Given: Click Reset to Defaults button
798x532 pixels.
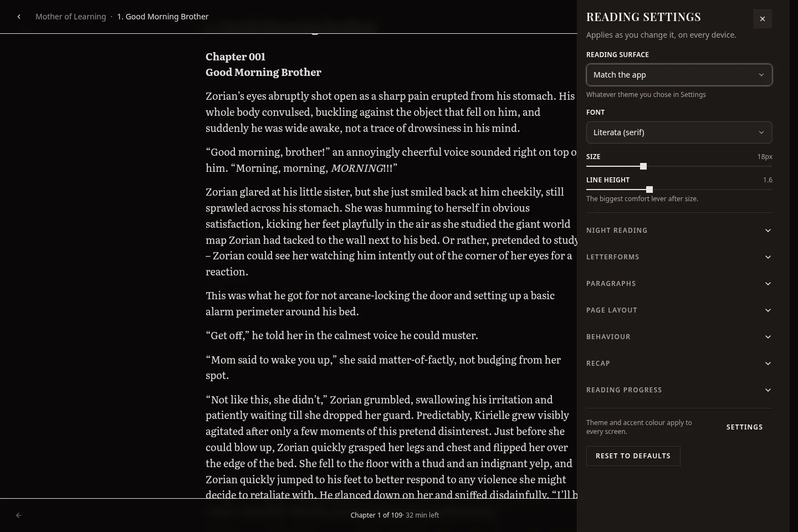Looking at the screenshot, I should click(633, 456).
